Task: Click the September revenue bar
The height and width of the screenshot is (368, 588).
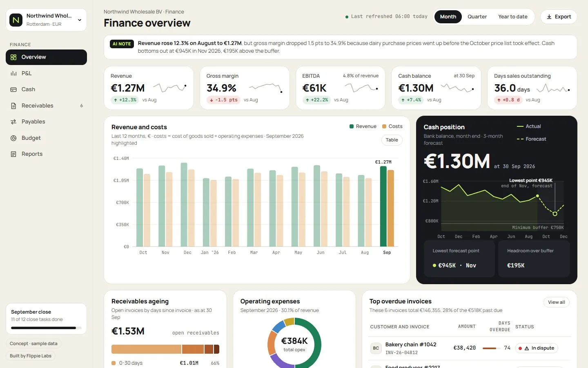Action: tap(383, 206)
